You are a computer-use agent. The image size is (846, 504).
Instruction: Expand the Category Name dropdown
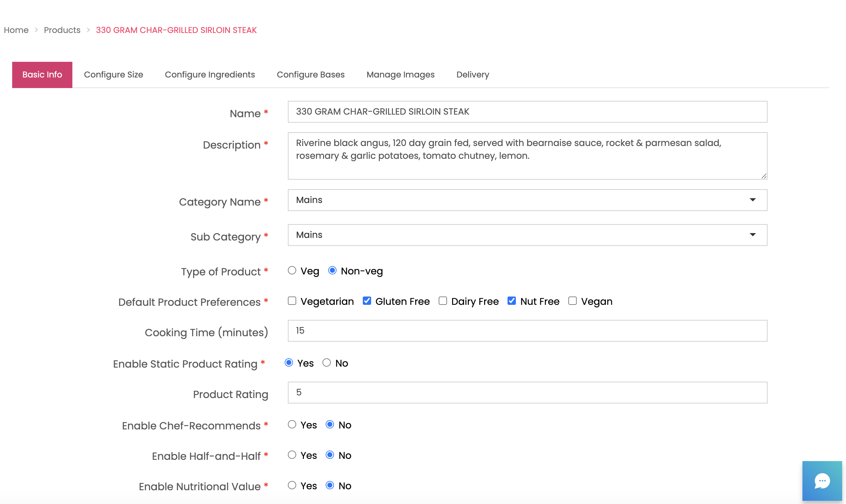coord(527,200)
